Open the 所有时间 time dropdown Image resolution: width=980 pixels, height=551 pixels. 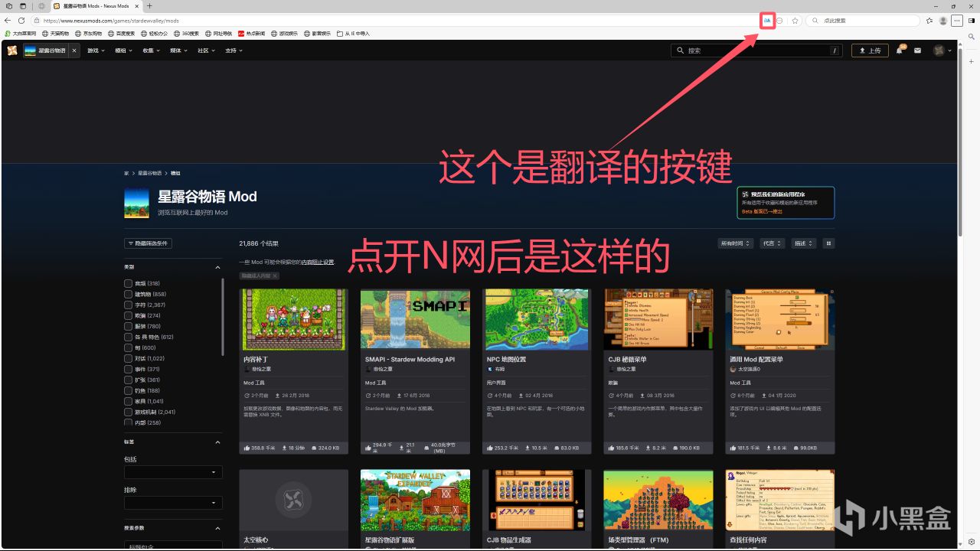(x=735, y=243)
